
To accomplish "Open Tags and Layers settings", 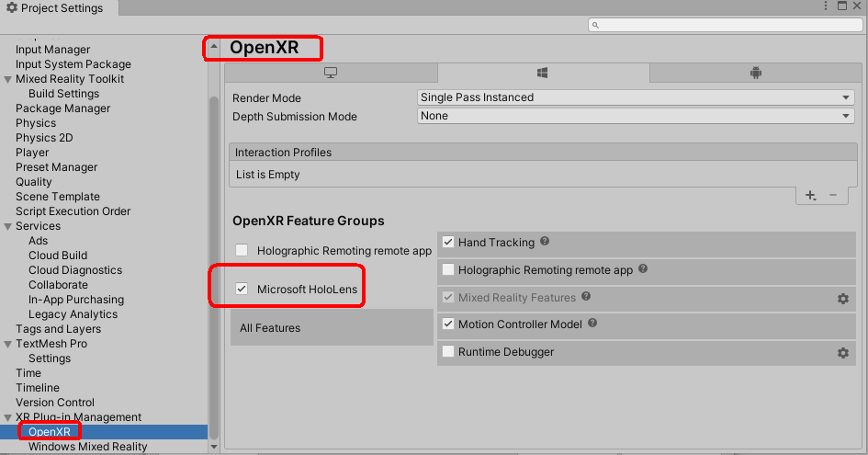I will 58,329.
